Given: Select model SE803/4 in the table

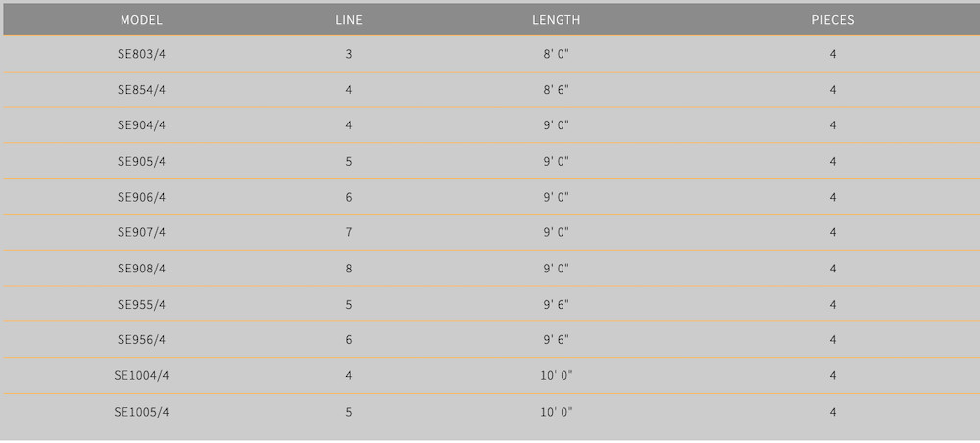Looking at the screenshot, I should (x=141, y=54).
